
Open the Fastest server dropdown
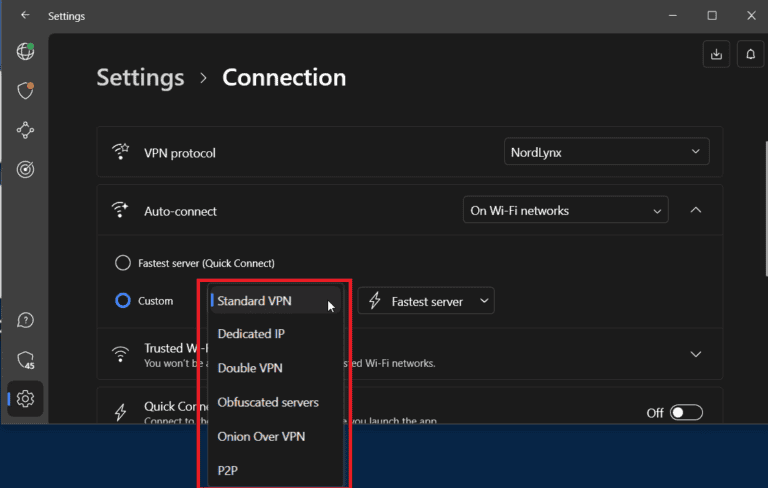pyautogui.click(x=427, y=301)
